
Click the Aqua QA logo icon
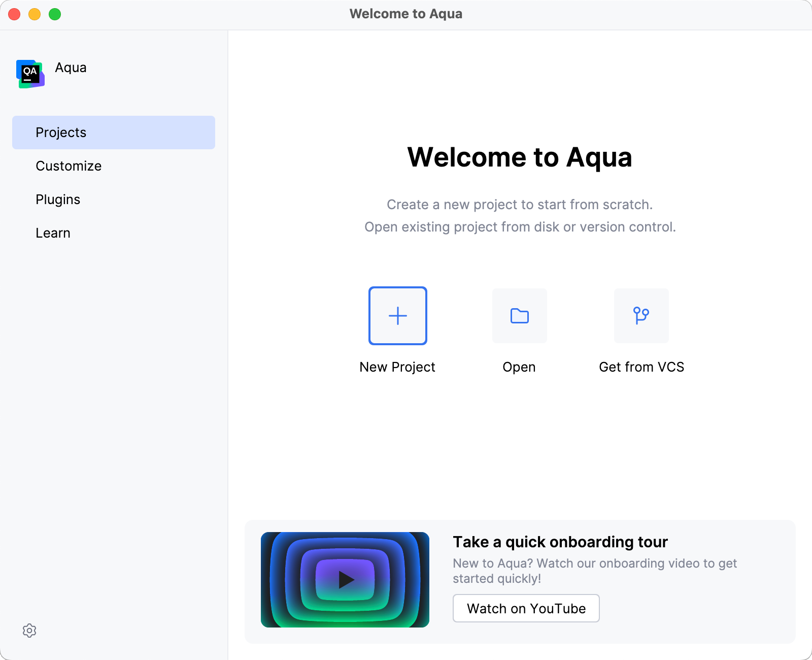[x=30, y=74]
